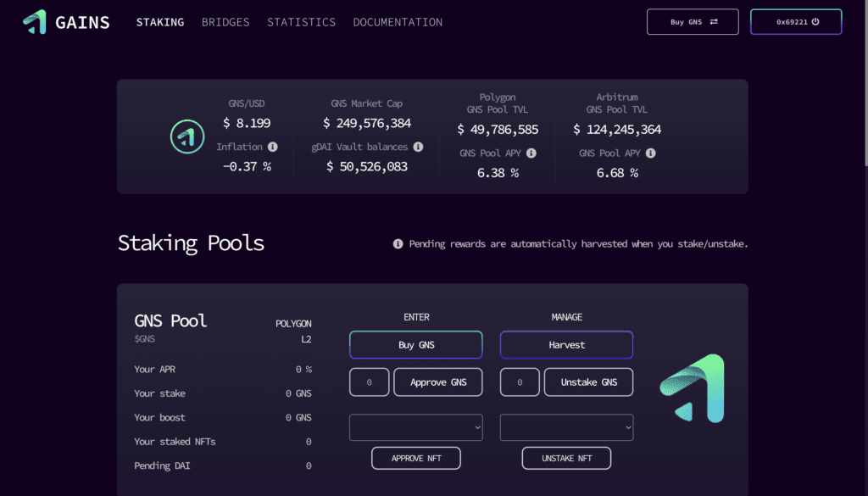Focus the stake amount field beside Approve GNS
The image size is (868, 496).
[370, 382]
